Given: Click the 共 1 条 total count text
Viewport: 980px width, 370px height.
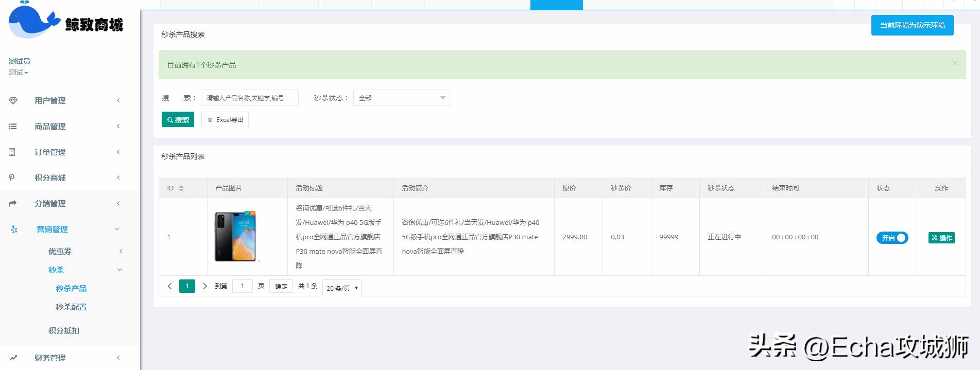Looking at the screenshot, I should click(308, 286).
